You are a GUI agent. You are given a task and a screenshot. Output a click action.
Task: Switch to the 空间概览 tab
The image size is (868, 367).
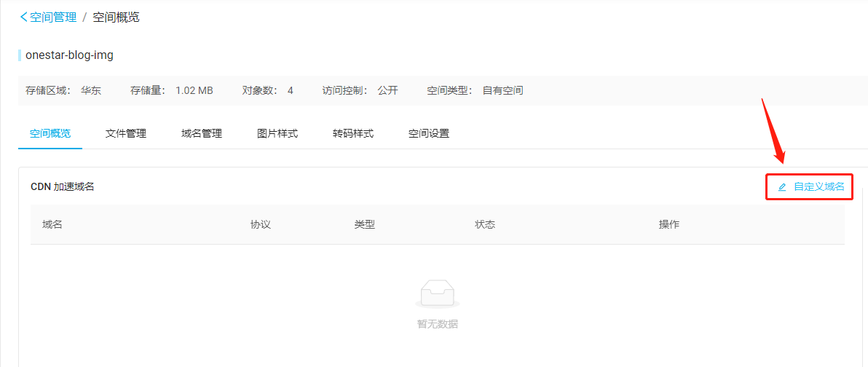(50, 133)
